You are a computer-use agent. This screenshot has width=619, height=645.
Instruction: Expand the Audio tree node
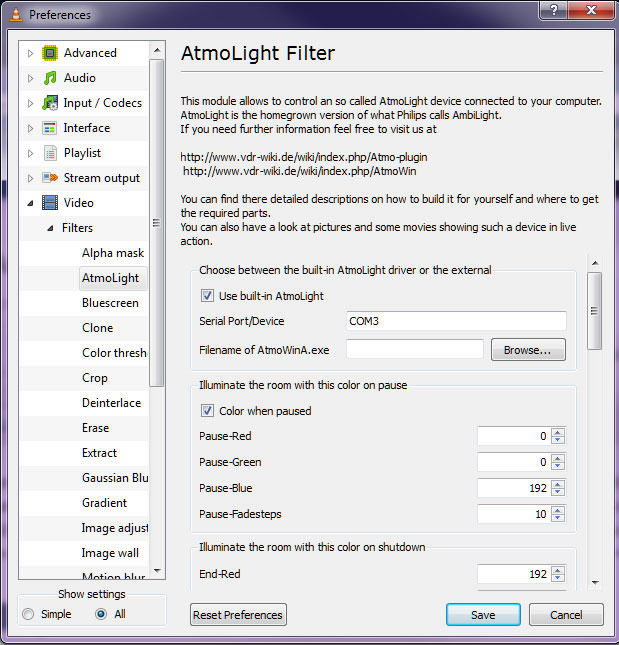[30, 78]
